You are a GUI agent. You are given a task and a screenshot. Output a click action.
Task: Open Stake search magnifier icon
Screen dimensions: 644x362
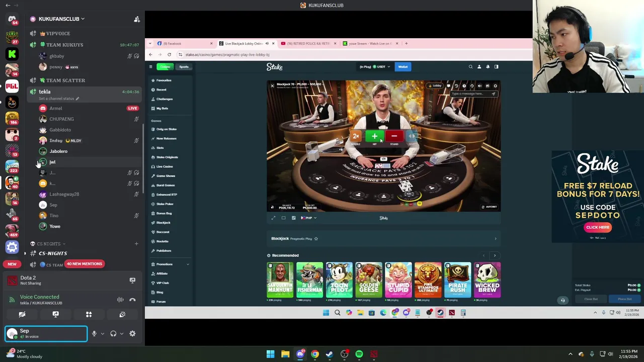click(470, 67)
